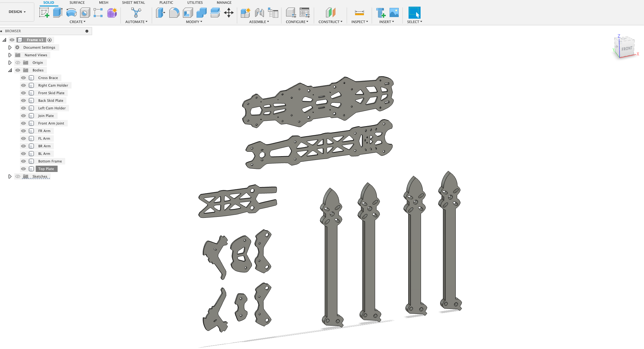Image resolution: width=644 pixels, height=349 pixels.
Task: Collapse the Bodies folder
Action: click(x=10, y=70)
